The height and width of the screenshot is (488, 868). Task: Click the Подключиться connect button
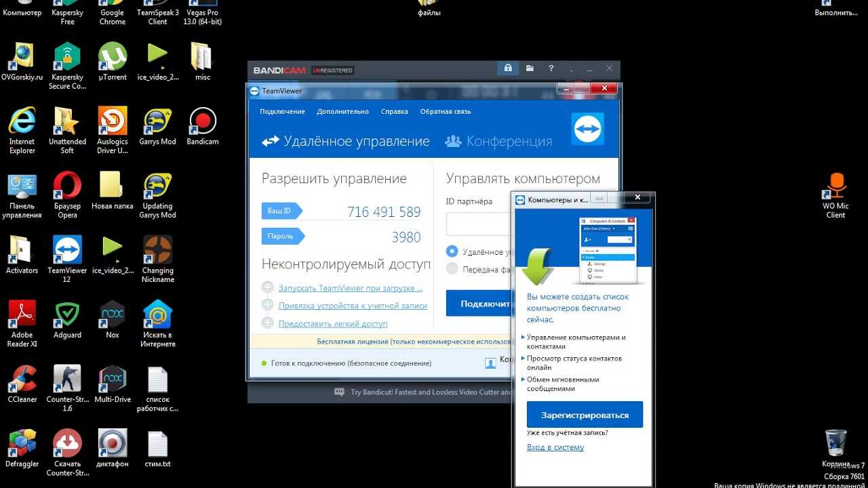479,303
